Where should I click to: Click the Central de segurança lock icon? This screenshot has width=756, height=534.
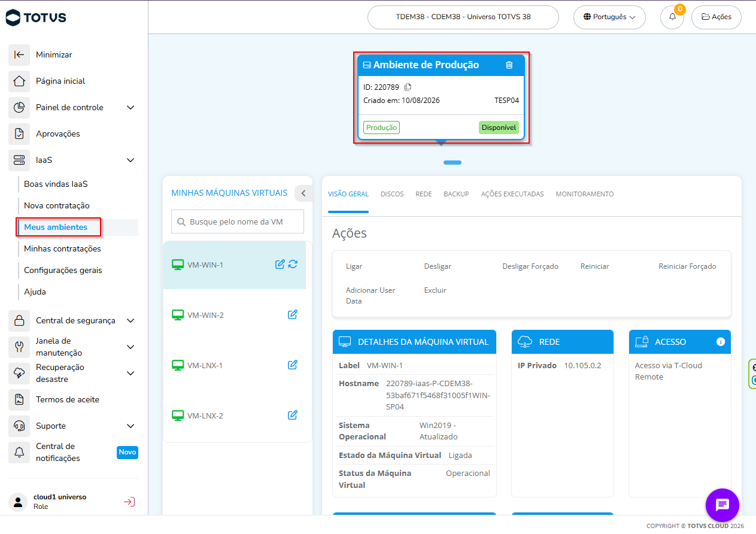pyautogui.click(x=19, y=320)
